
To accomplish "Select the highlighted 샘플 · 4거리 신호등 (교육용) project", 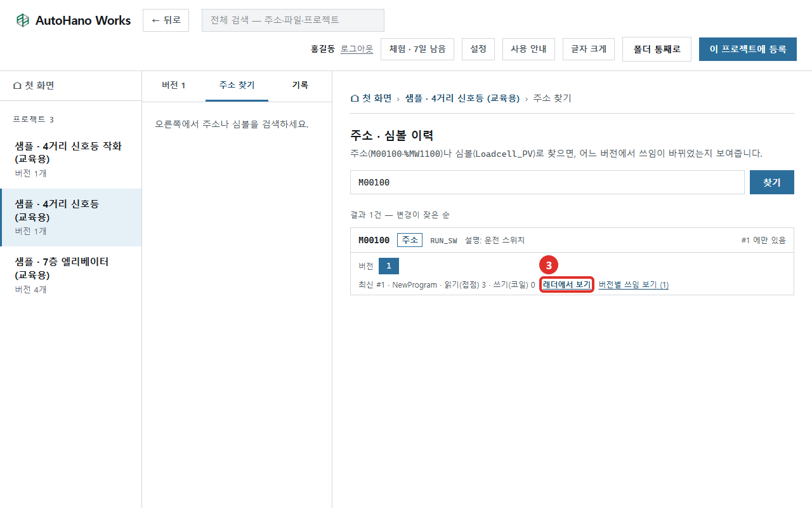I will pyautogui.click(x=70, y=217).
